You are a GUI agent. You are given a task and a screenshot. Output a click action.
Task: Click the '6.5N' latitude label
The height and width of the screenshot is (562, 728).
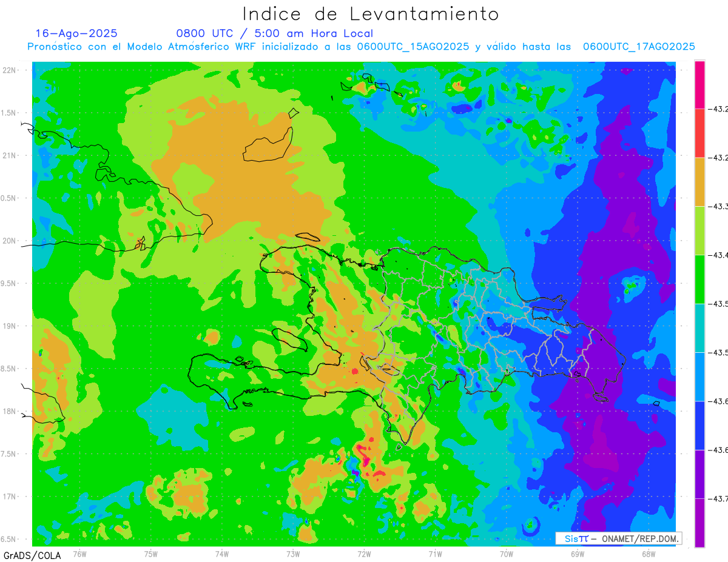tap(8, 539)
